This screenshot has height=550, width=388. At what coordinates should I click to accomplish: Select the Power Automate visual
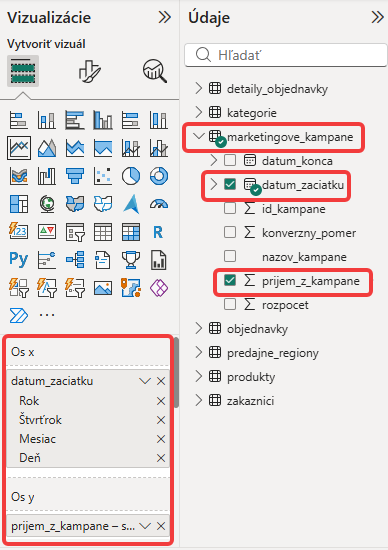pos(19,316)
